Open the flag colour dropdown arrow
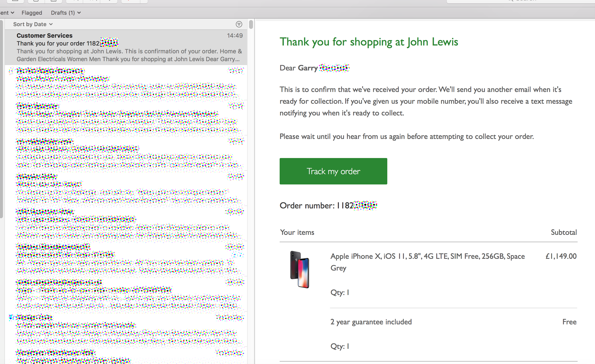 [144, 1]
